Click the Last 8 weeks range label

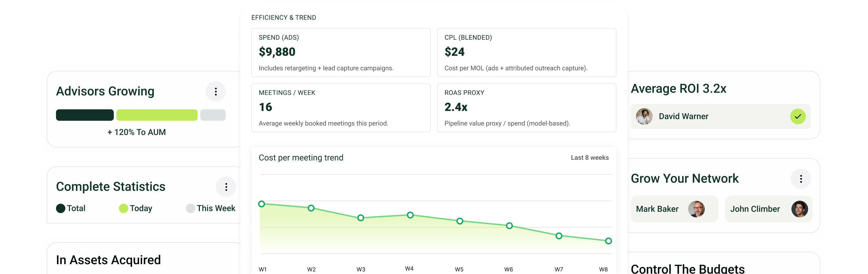click(589, 158)
